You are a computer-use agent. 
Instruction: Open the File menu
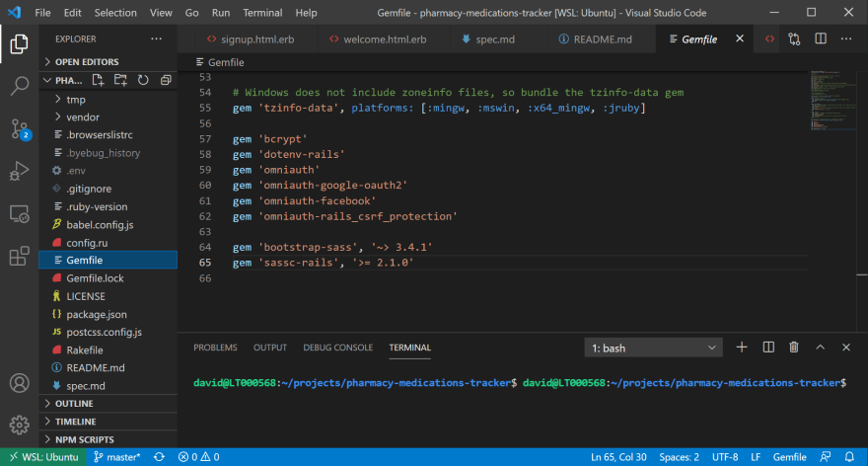point(42,12)
